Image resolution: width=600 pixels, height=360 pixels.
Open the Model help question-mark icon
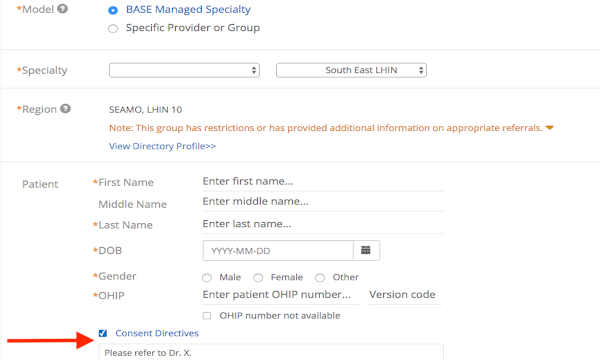(x=63, y=9)
